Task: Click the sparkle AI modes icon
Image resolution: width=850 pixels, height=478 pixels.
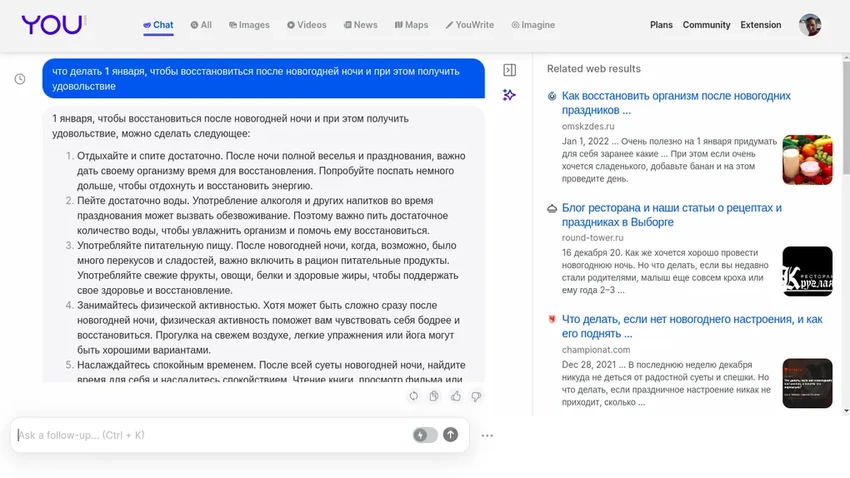Action: coord(509,95)
